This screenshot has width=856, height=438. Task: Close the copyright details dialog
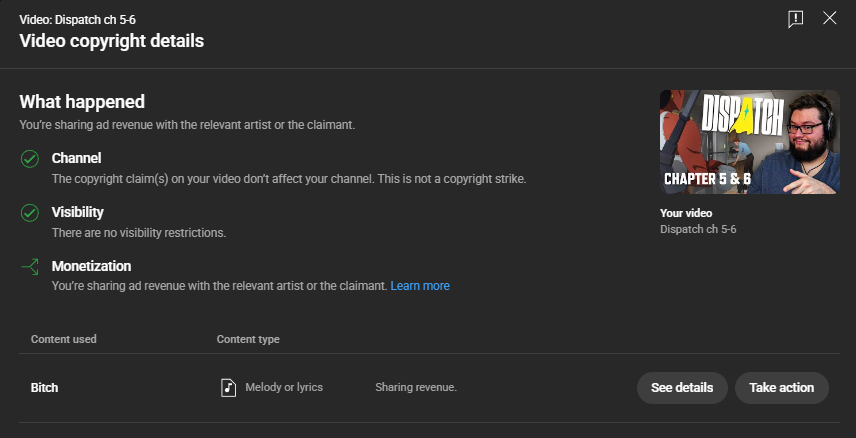829,18
